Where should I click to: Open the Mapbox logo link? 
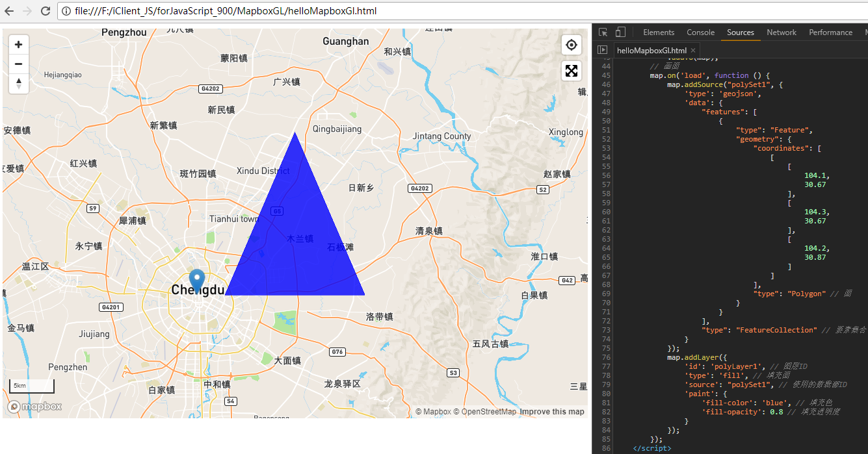34,407
